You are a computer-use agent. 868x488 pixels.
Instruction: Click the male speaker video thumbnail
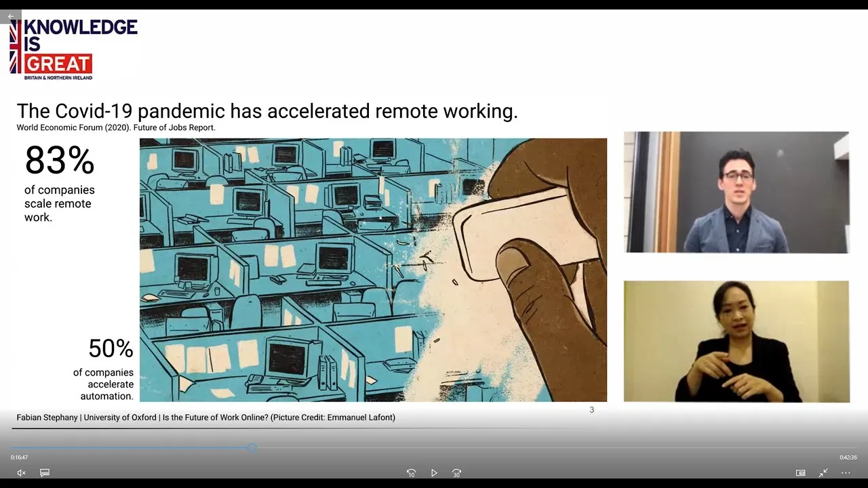[736, 192]
